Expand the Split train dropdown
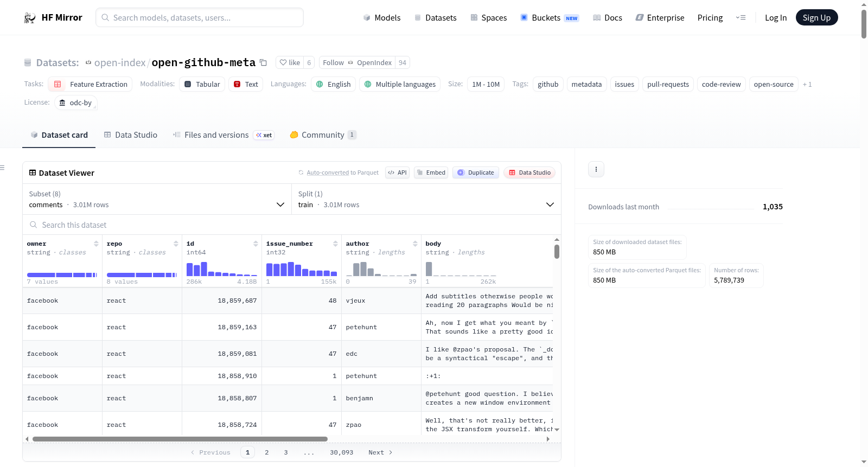The height and width of the screenshot is (467, 868). pyautogui.click(x=426, y=199)
